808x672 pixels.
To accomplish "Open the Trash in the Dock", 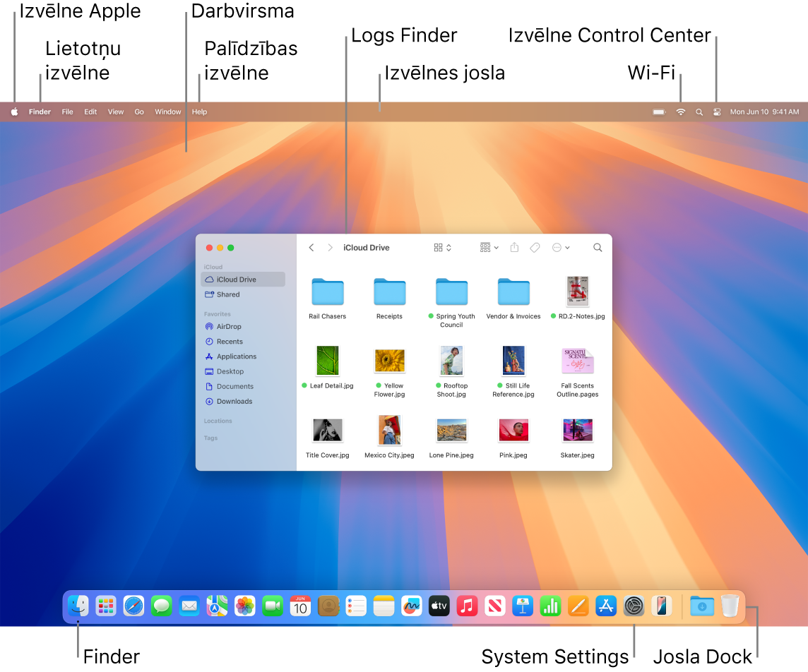I will click(x=730, y=606).
